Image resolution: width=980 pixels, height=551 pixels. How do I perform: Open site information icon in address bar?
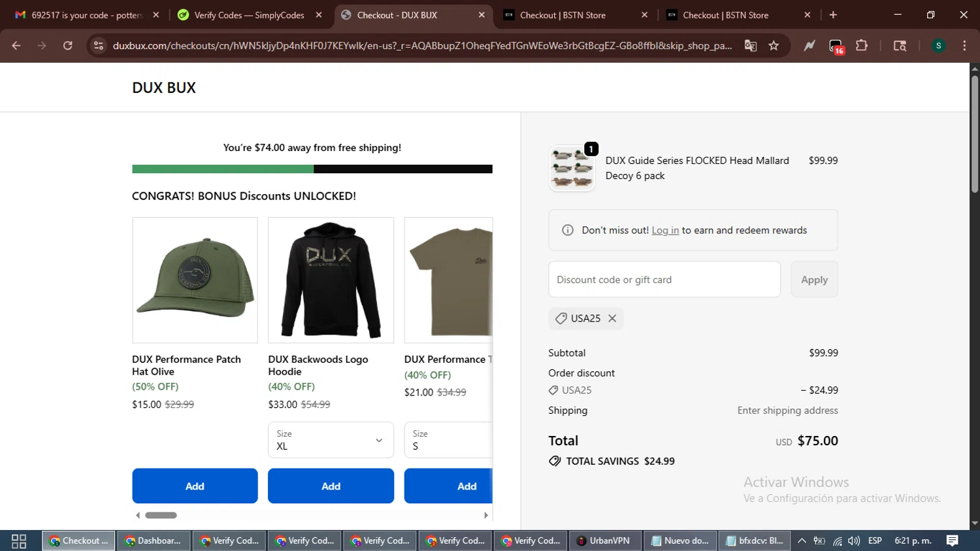tap(99, 46)
